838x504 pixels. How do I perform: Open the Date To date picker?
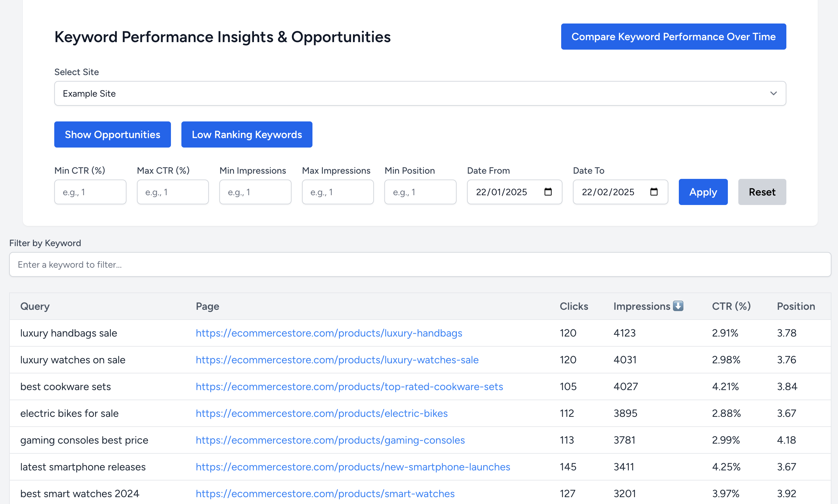(654, 191)
